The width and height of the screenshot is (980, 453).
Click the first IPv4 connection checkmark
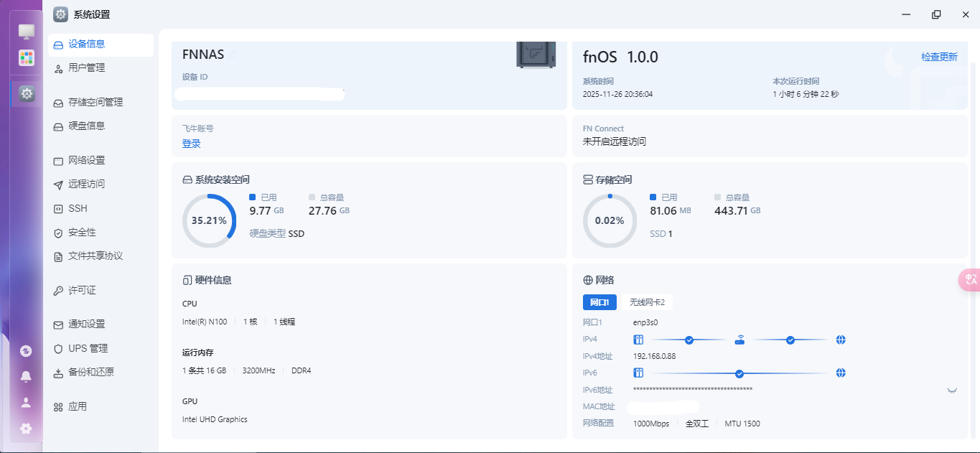pos(689,340)
